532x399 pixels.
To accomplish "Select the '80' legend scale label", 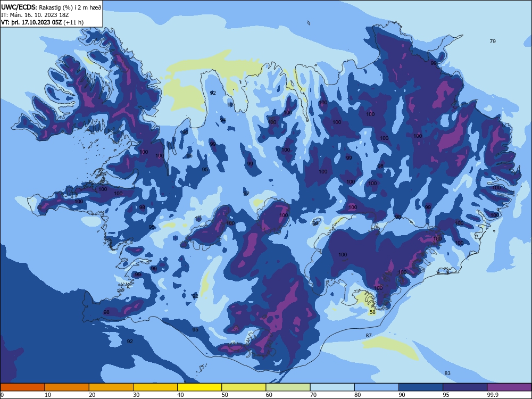I will point(358,395).
